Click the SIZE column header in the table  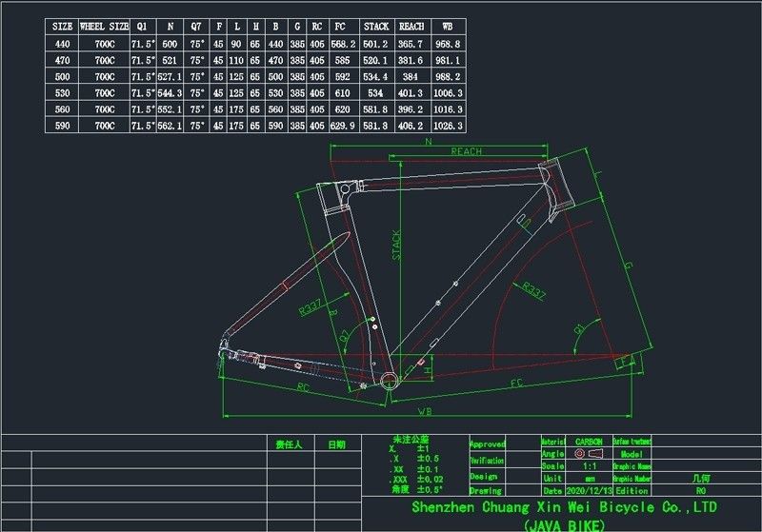pos(62,27)
